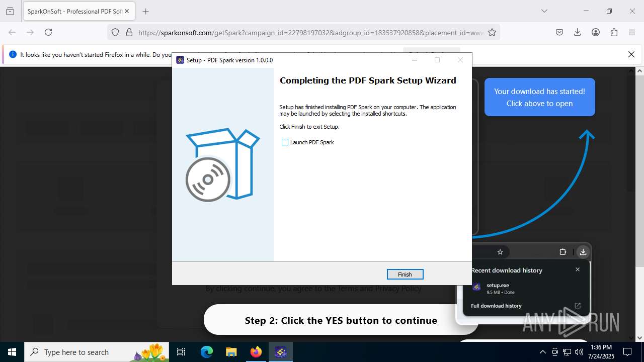
Task: Reload the current page
Action: [48, 32]
